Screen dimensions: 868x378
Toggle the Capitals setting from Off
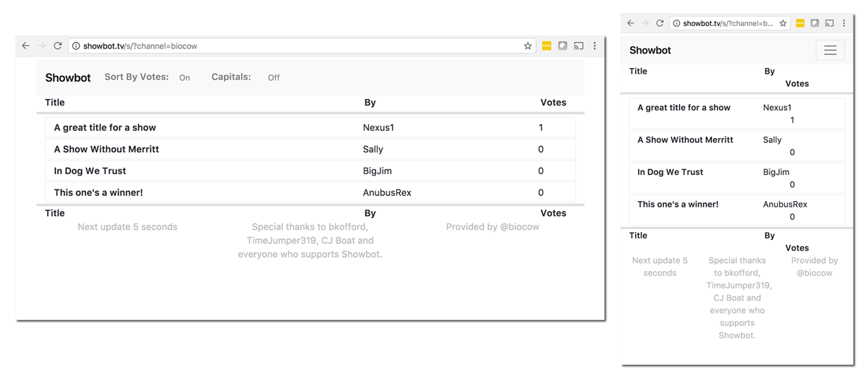(273, 77)
